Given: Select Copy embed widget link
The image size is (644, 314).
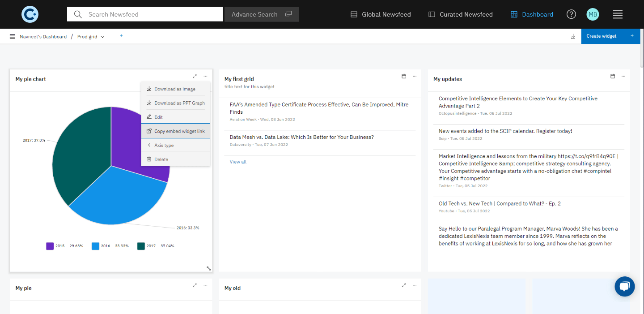Looking at the screenshot, I should (x=176, y=131).
